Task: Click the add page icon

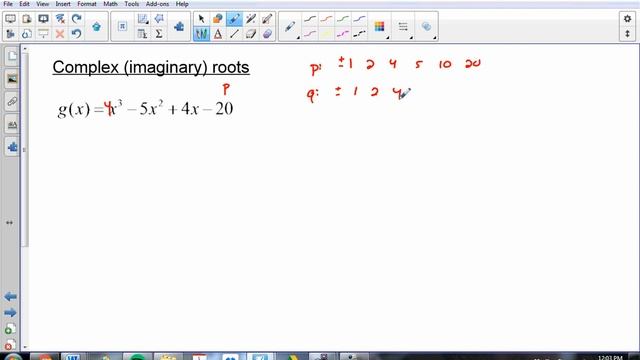Action: [10, 329]
